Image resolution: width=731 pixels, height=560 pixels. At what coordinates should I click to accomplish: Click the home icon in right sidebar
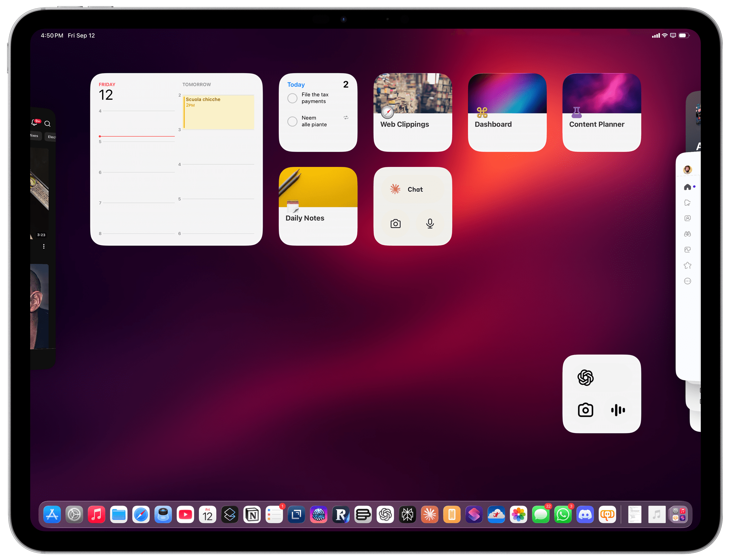[x=687, y=187]
